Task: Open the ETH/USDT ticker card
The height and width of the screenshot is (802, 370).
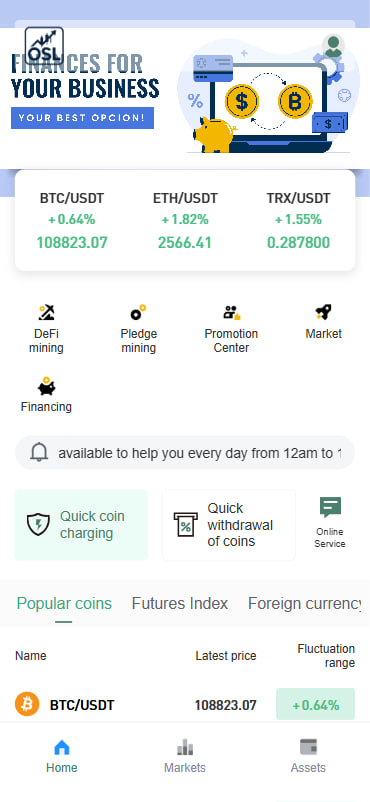Action: pos(185,220)
